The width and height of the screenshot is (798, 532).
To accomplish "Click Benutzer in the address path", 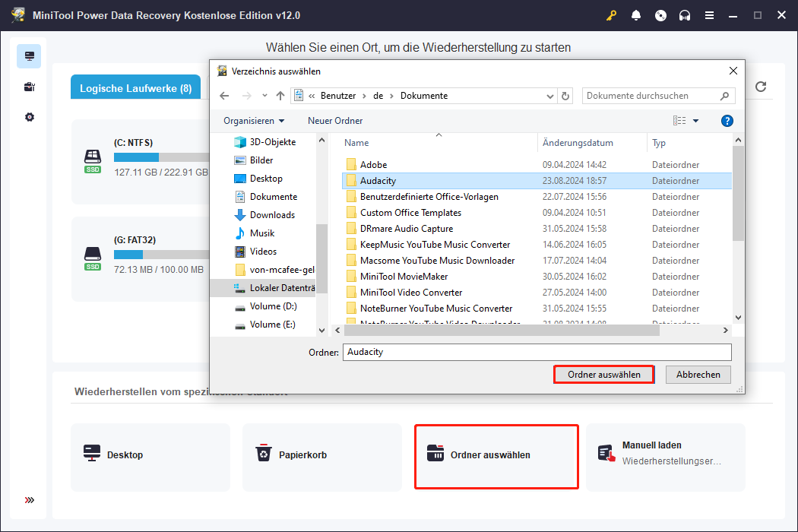I will pos(338,96).
